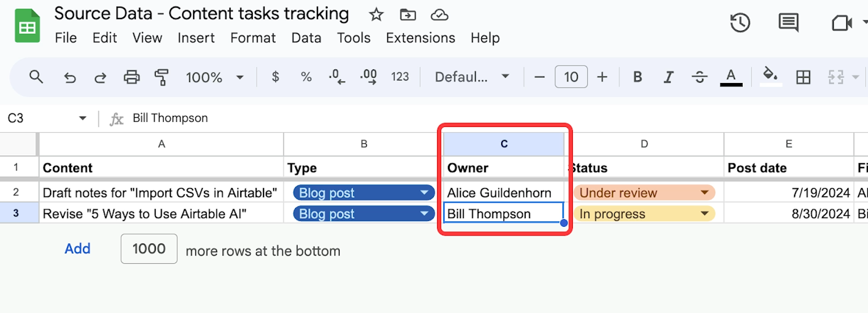Image resolution: width=868 pixels, height=313 pixels.
Task: Open the Edit menu
Action: click(105, 38)
